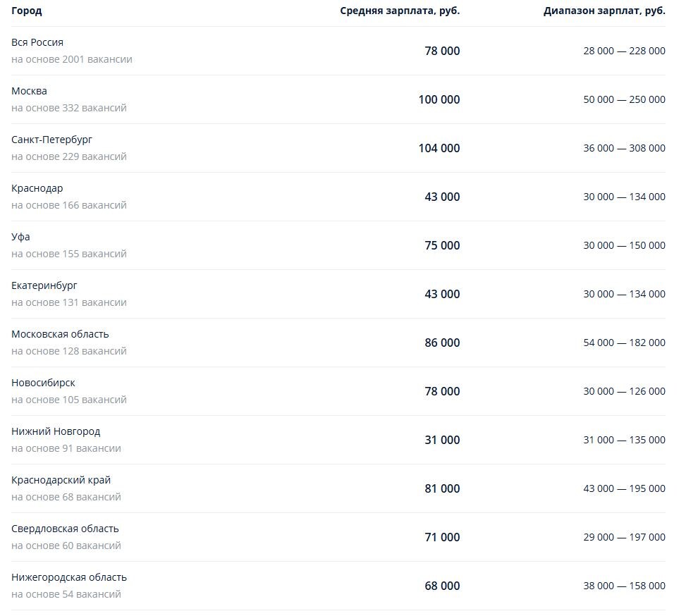
Task: Click the Московская область region name
Action: (x=60, y=334)
